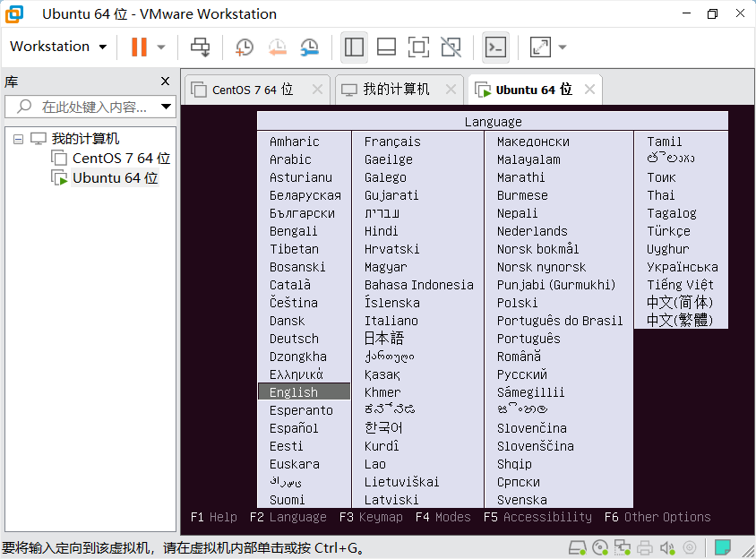This screenshot has width=756, height=559.
Task: Click the greyed-out circular device status icon
Action: 690,547
